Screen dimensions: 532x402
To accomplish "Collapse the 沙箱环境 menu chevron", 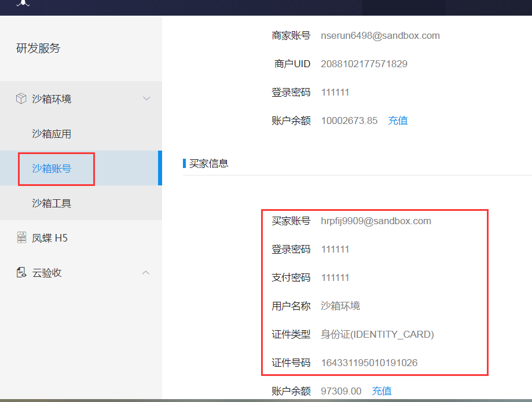I will [x=146, y=98].
